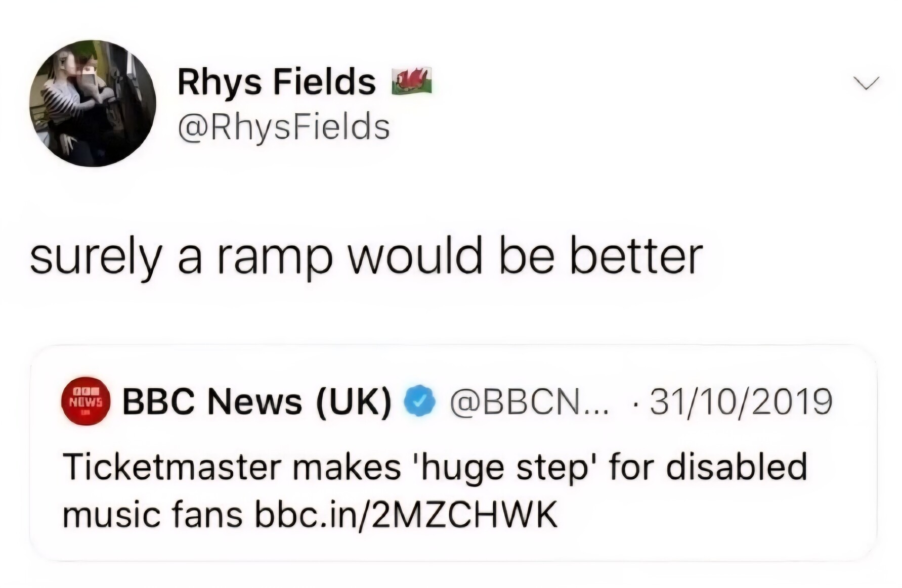
Task: Click the red BBC News logo avatar
Action: coord(86,401)
